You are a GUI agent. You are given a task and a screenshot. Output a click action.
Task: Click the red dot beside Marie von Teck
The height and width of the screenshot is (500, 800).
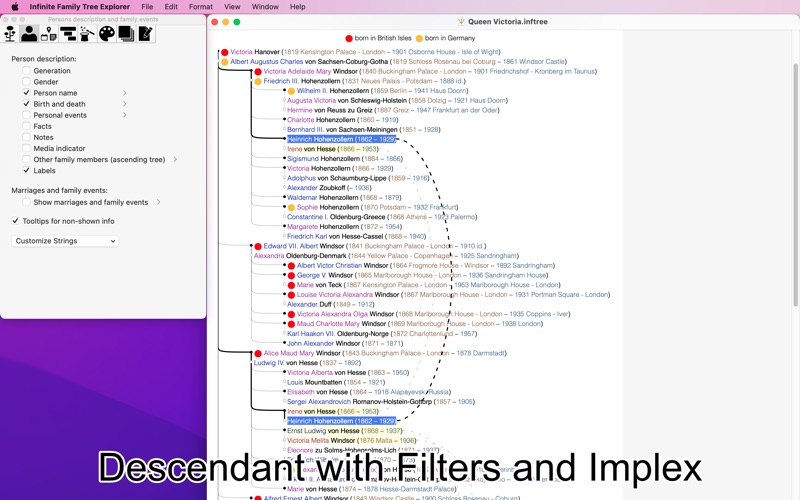tap(291, 285)
